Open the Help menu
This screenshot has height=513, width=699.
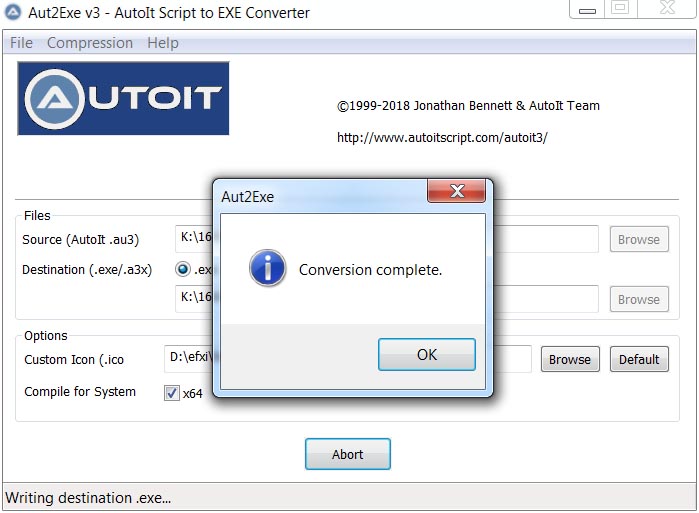[x=163, y=43]
